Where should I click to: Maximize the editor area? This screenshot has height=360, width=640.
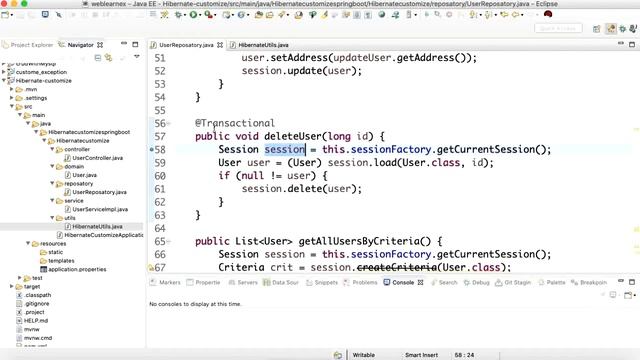pos(632,44)
